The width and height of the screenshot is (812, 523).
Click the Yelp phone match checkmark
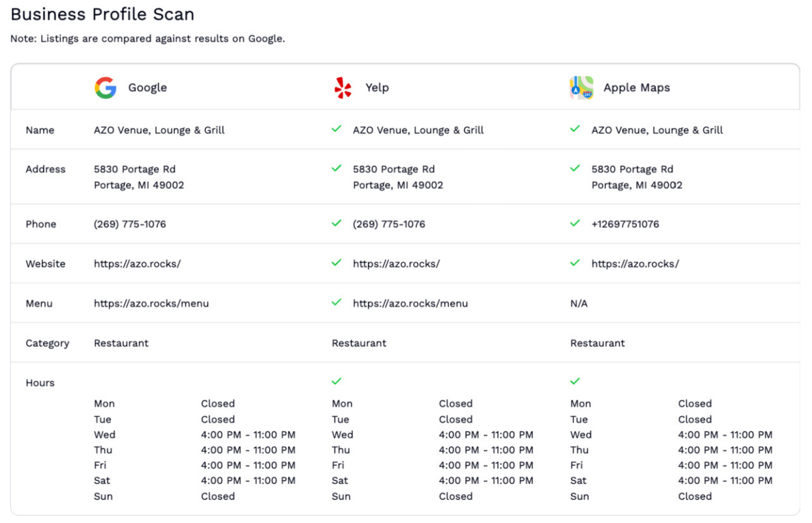click(x=337, y=223)
